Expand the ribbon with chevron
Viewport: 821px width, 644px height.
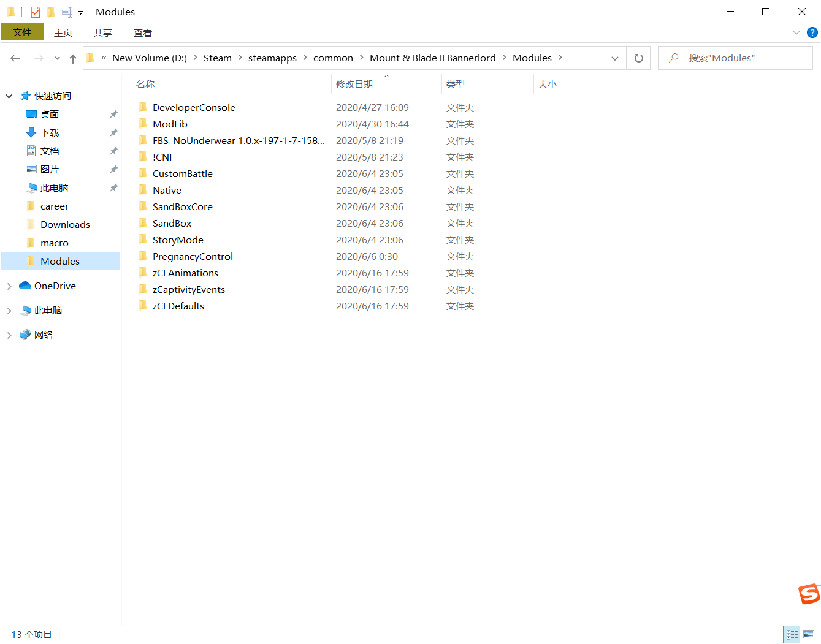(x=796, y=32)
